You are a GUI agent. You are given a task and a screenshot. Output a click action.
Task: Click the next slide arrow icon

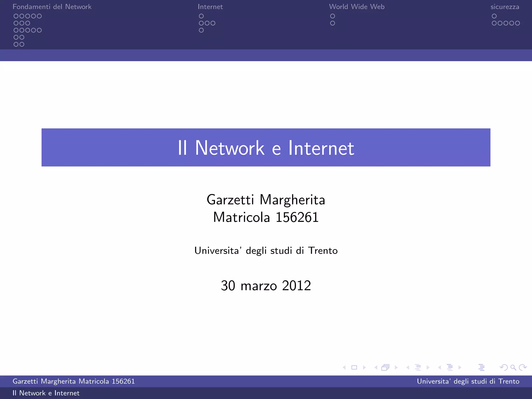click(x=364, y=367)
